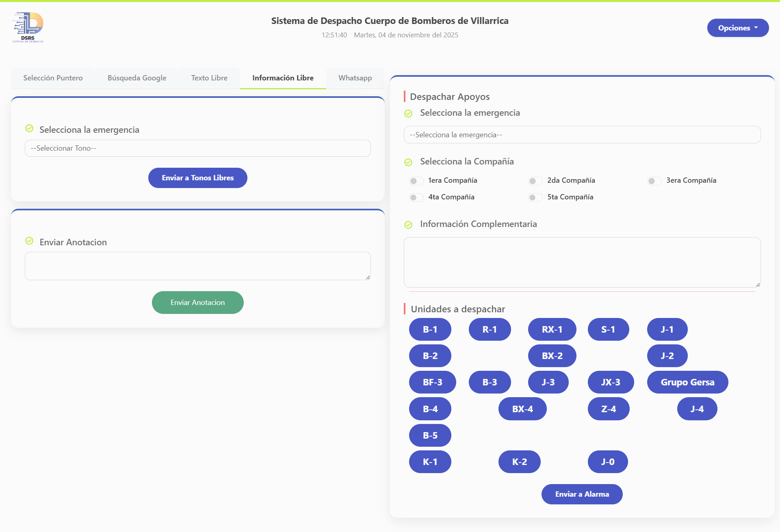This screenshot has width=780, height=532.
Task: Select the RX-1 unit pill
Action: click(x=552, y=329)
